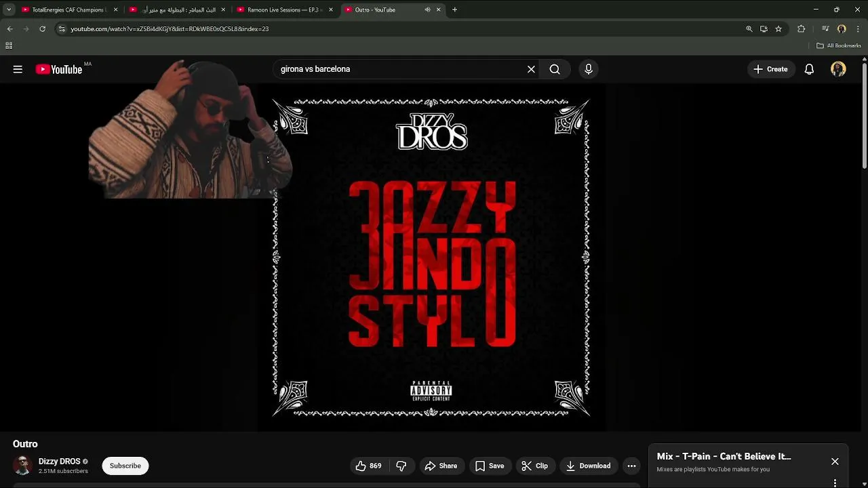The image size is (868, 488).
Task: Open the YouTube guide hamburger menu
Action: point(18,69)
